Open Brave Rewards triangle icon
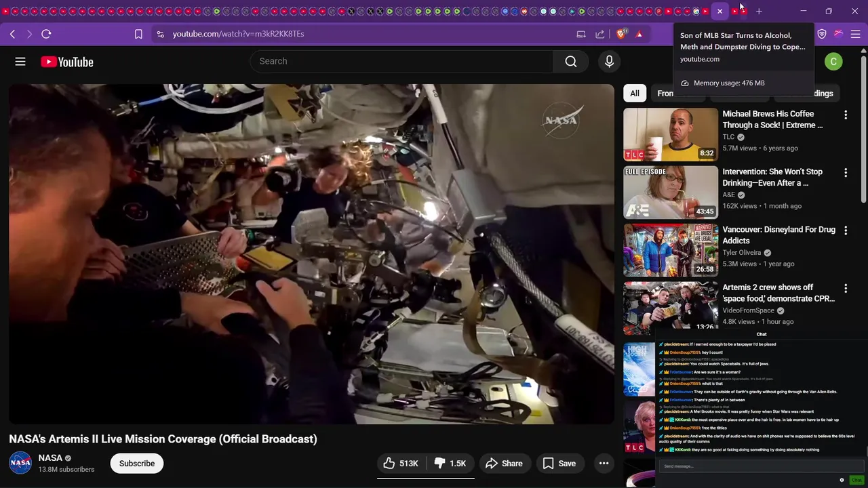This screenshot has height=488, width=868. pyautogui.click(x=639, y=34)
